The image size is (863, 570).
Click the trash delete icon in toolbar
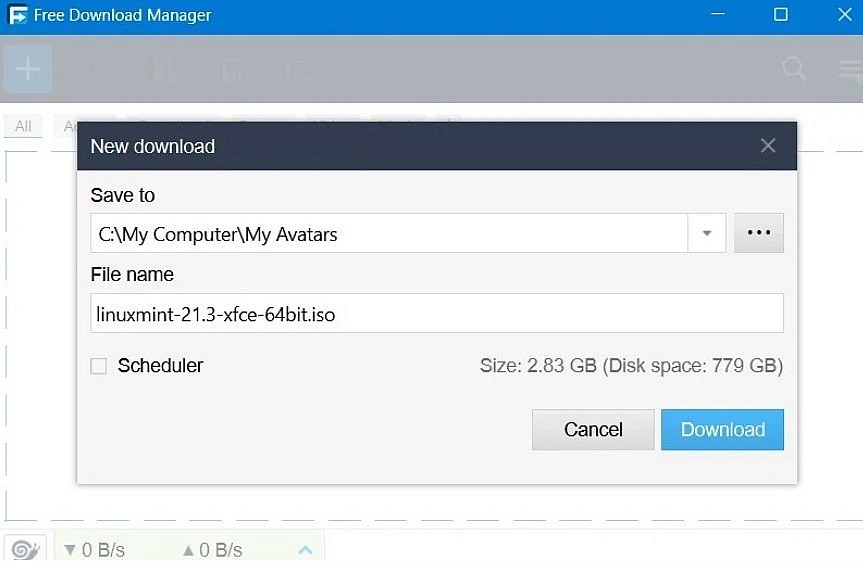pyautogui.click(x=232, y=69)
